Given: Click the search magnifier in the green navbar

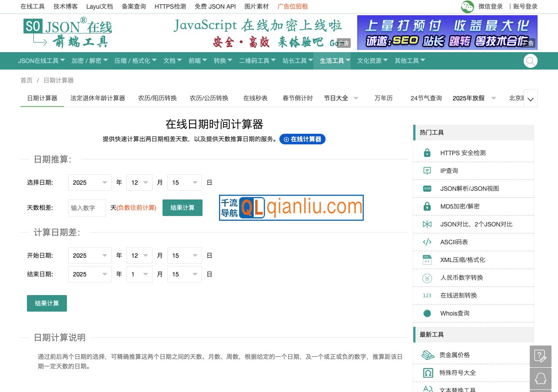Looking at the screenshot, I should pyautogui.click(x=530, y=61).
